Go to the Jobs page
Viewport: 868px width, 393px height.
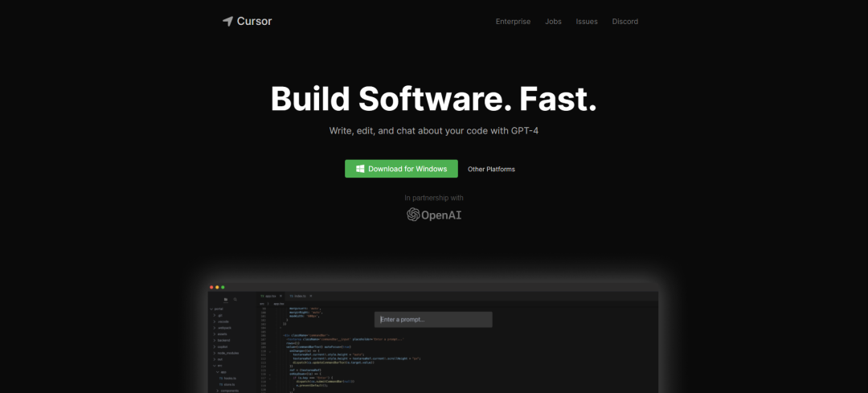click(x=553, y=22)
